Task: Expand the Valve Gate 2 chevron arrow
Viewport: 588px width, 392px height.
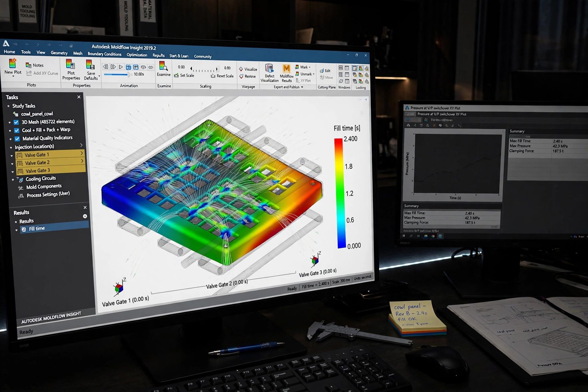Action: tap(82, 161)
